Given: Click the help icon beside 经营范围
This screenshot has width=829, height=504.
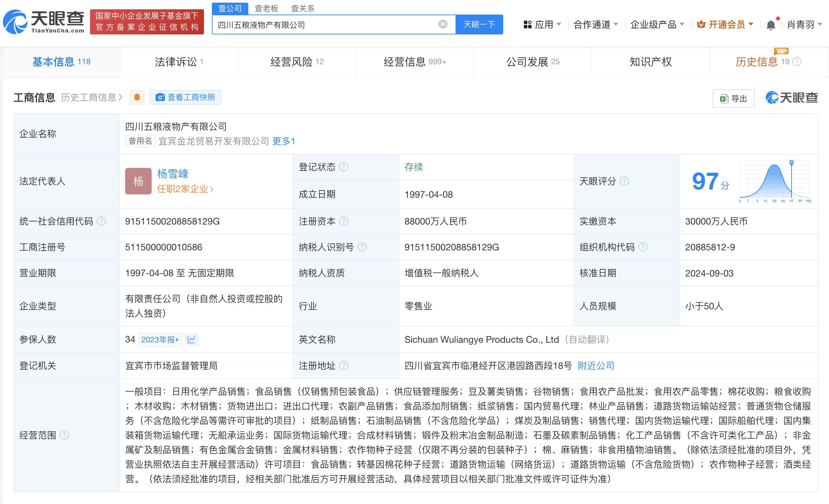Looking at the screenshot, I should point(64,435).
